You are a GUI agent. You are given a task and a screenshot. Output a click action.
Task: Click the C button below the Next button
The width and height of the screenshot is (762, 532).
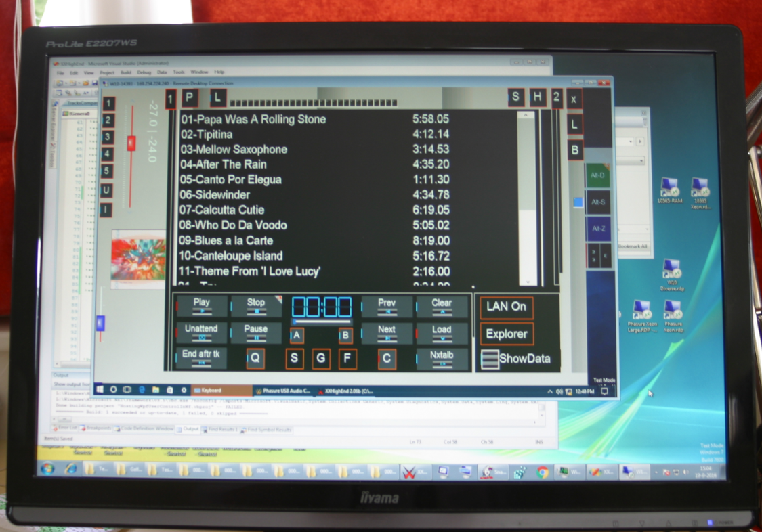(x=387, y=359)
